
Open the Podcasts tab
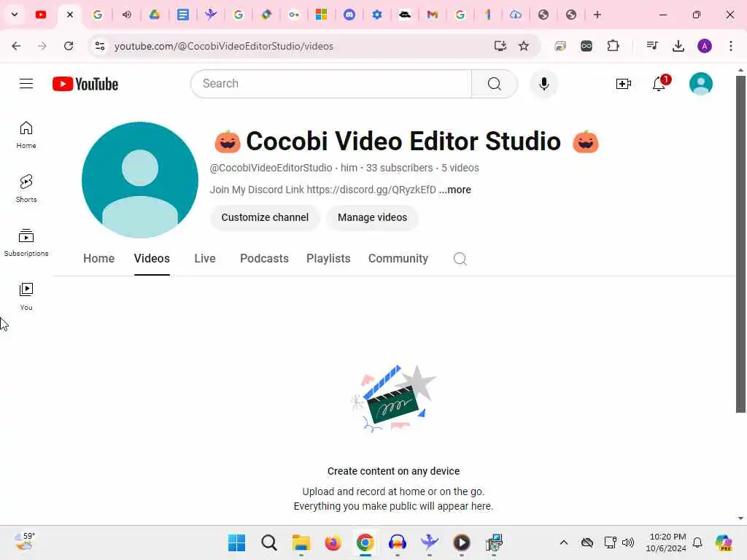[264, 259]
